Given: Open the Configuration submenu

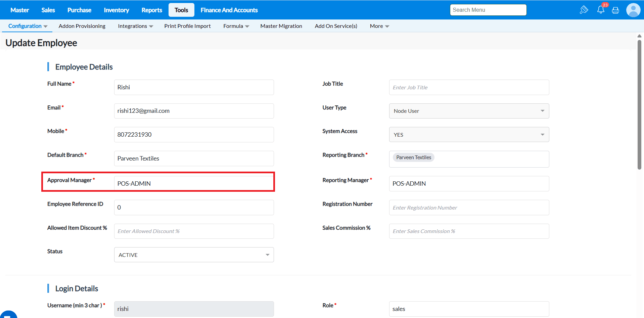Looking at the screenshot, I should click(x=28, y=26).
